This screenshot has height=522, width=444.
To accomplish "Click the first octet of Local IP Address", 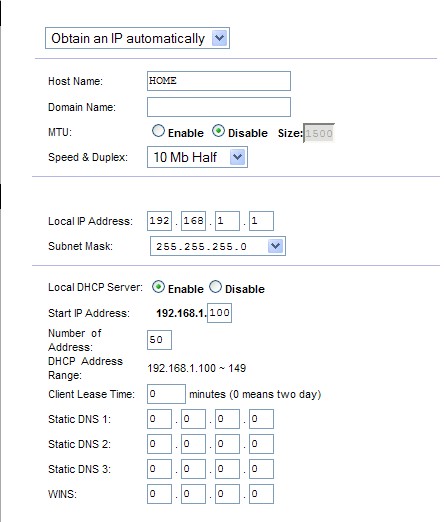I will (159, 221).
